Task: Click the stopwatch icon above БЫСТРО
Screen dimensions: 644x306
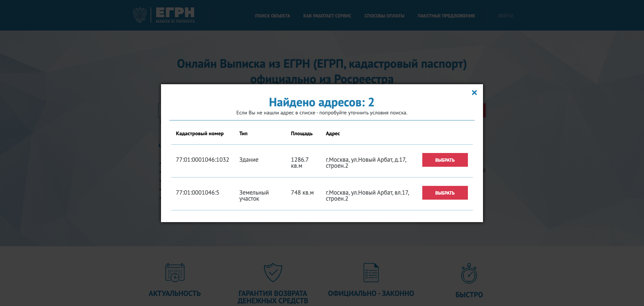Action: (469, 273)
